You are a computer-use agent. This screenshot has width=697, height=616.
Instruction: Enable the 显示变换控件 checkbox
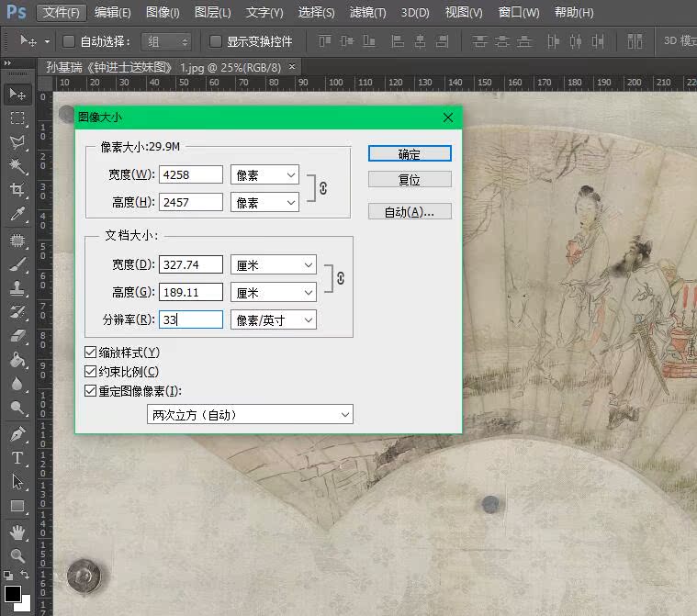(215, 41)
